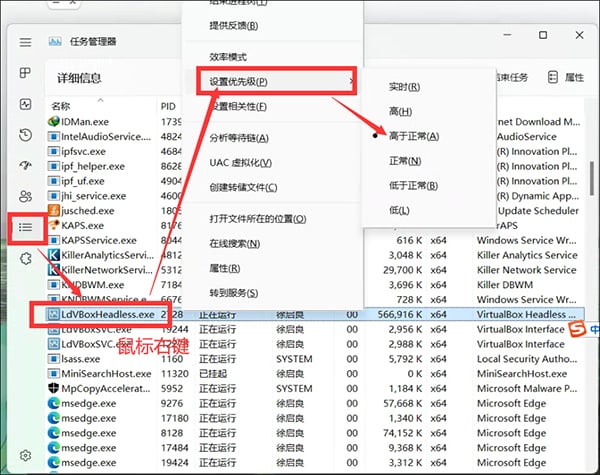This screenshot has width=600, height=475.
Task: Choose 效率模式 from the context menu
Action: click(x=228, y=57)
